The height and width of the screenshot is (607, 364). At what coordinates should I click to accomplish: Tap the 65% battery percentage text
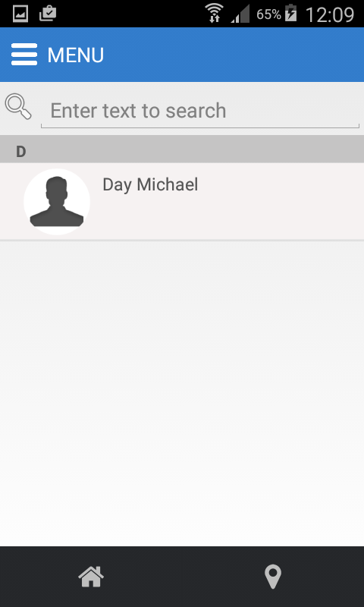click(268, 14)
